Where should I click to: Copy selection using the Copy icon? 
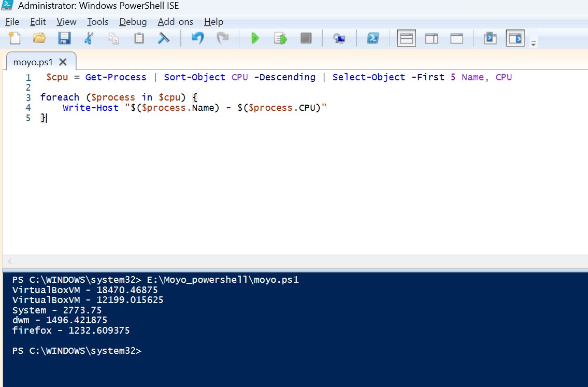[113, 38]
